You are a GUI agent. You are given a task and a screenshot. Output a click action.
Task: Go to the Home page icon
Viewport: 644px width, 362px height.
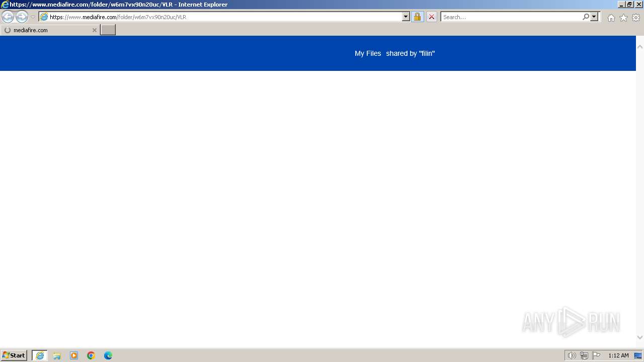pyautogui.click(x=611, y=18)
